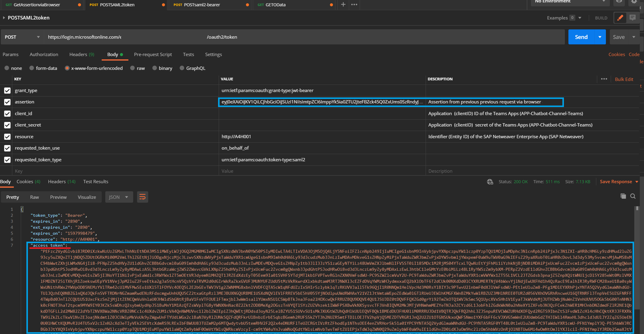The height and width of the screenshot is (334, 644).
Task: Switch response view to Raw
Action: coord(34,197)
